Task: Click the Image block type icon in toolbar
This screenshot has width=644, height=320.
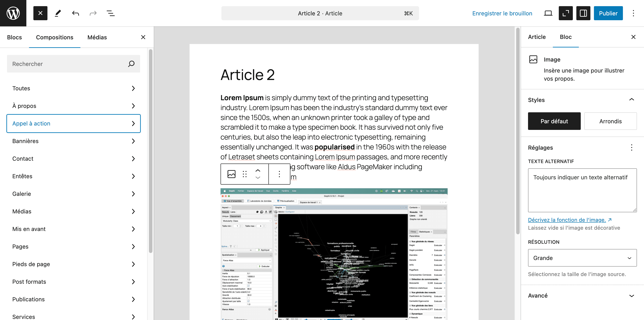Action: (x=231, y=174)
